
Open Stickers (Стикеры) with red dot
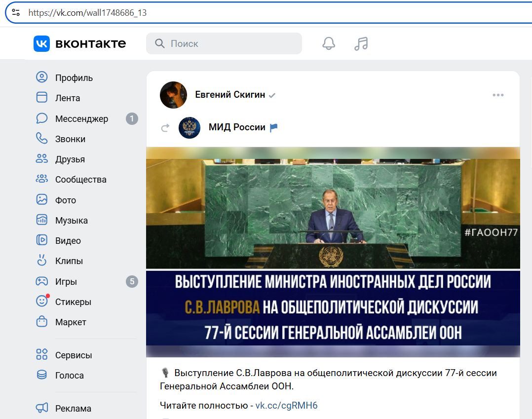click(x=73, y=302)
